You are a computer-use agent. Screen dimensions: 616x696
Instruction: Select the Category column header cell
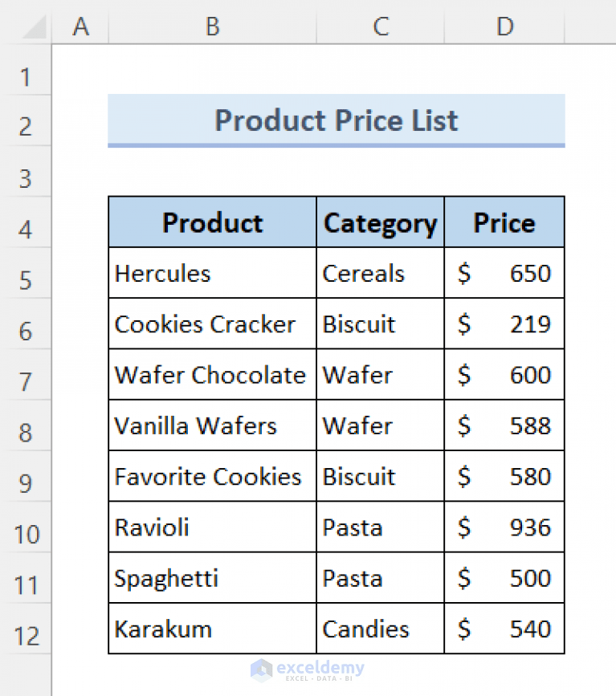click(380, 222)
